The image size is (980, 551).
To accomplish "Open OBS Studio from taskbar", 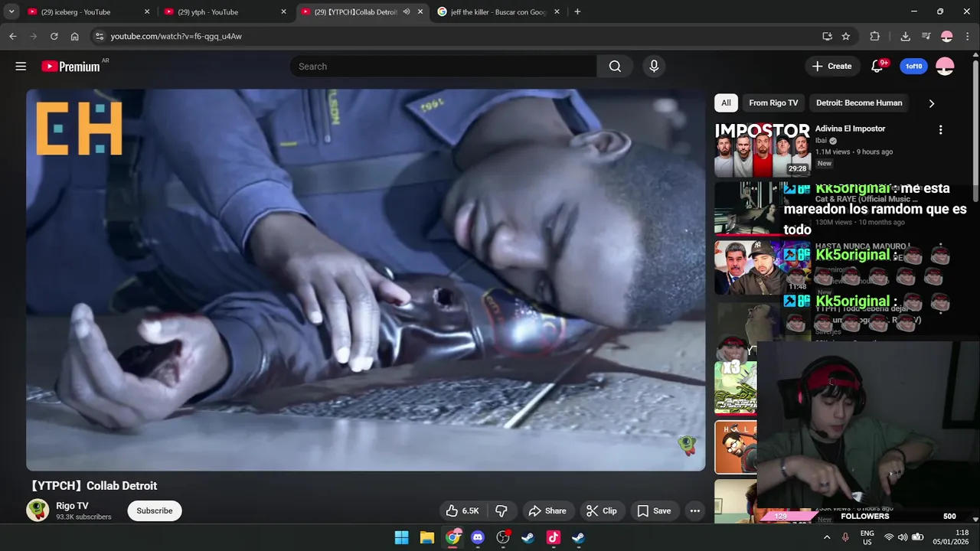I will pos(503,537).
